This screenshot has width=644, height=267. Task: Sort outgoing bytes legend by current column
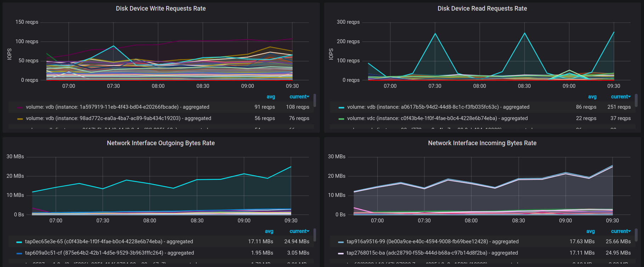299,231
